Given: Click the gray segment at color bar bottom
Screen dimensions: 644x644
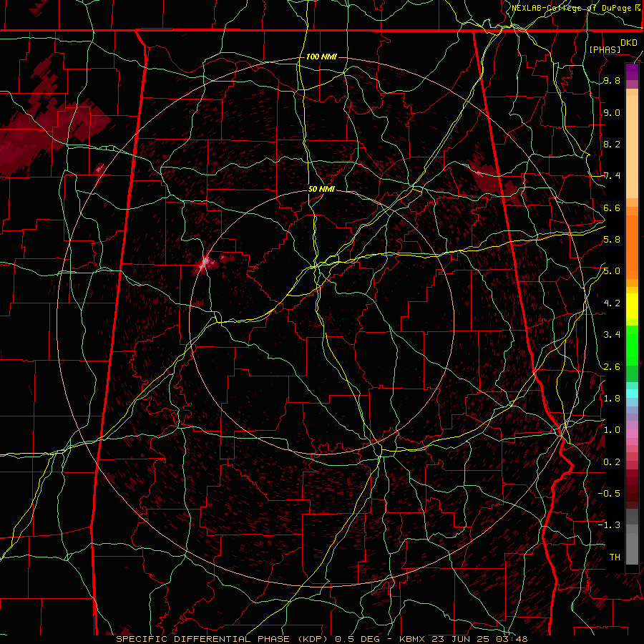Looking at the screenshot, I should click(632, 538).
